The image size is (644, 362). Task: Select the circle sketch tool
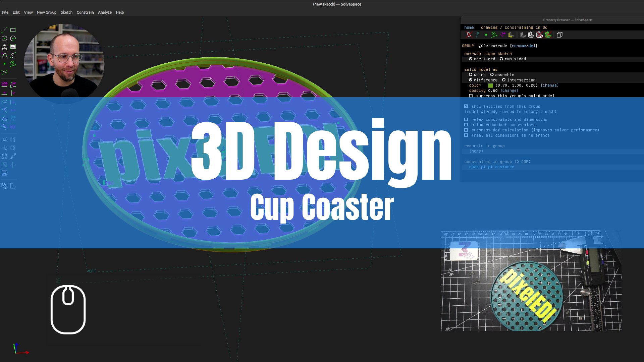(x=4, y=39)
